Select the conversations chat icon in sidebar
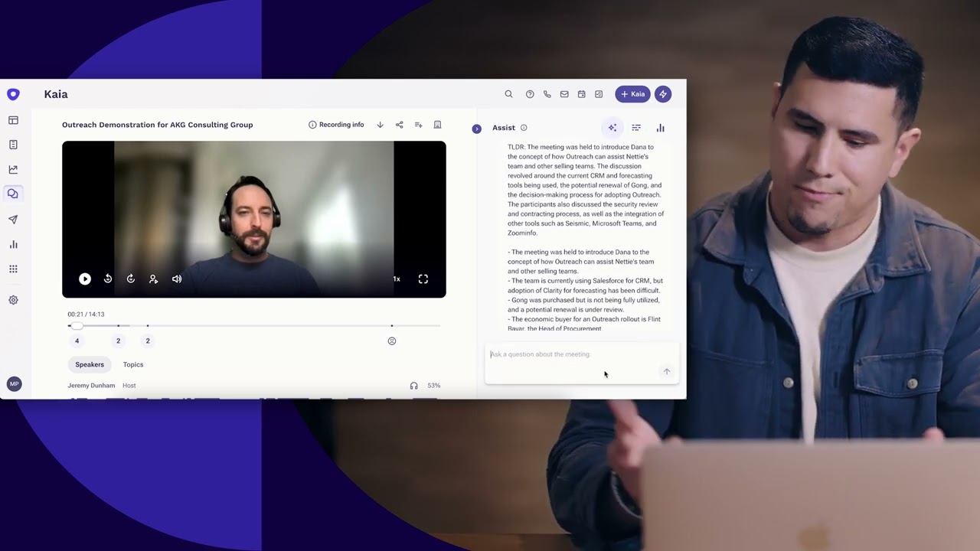 tap(13, 194)
